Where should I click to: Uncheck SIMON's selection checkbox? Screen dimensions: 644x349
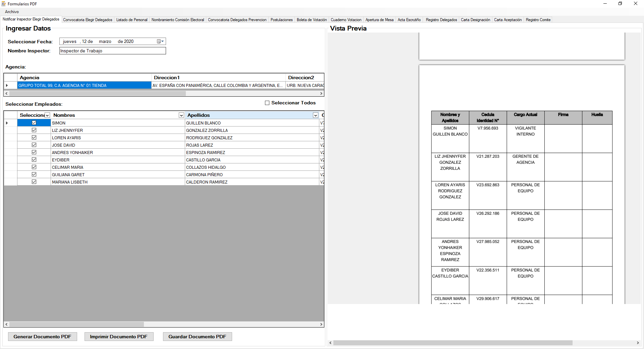[34, 123]
